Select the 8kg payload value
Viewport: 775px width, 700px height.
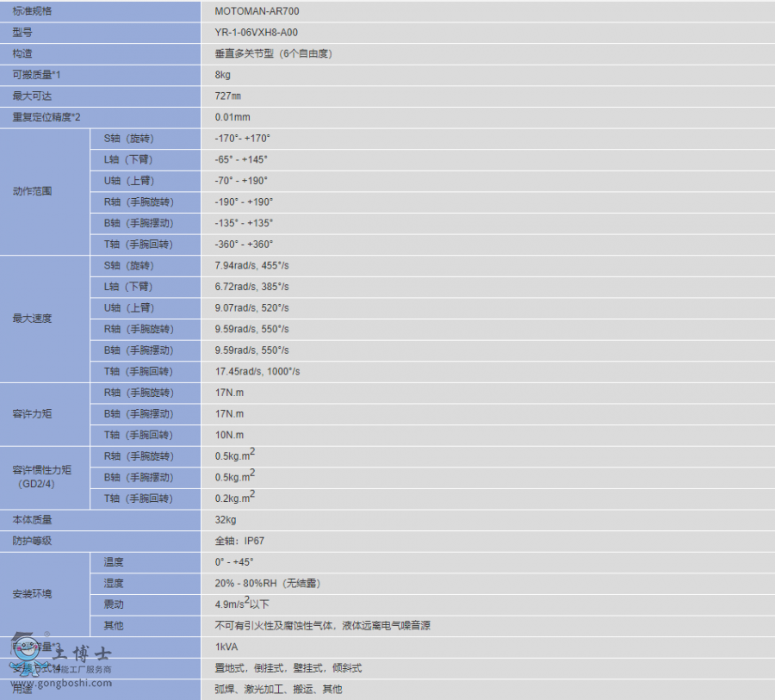222,75
